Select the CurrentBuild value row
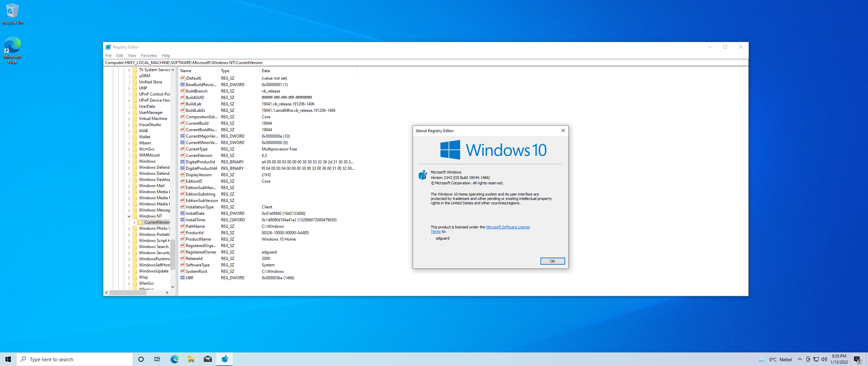 tap(267, 123)
